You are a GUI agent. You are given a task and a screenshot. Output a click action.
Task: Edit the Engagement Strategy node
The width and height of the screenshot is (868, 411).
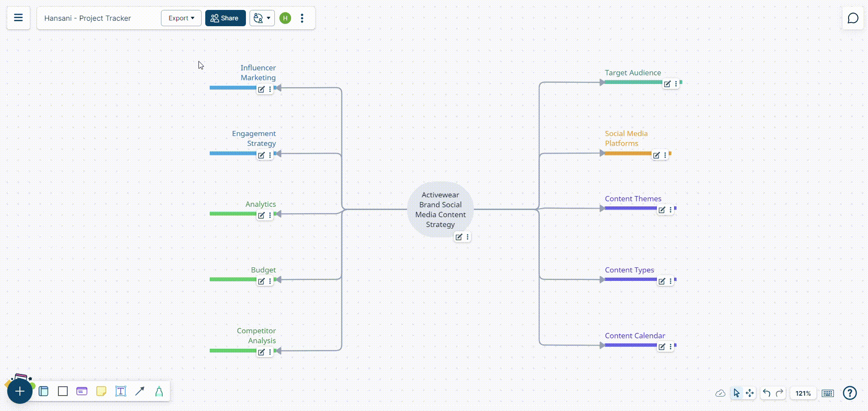point(261,155)
